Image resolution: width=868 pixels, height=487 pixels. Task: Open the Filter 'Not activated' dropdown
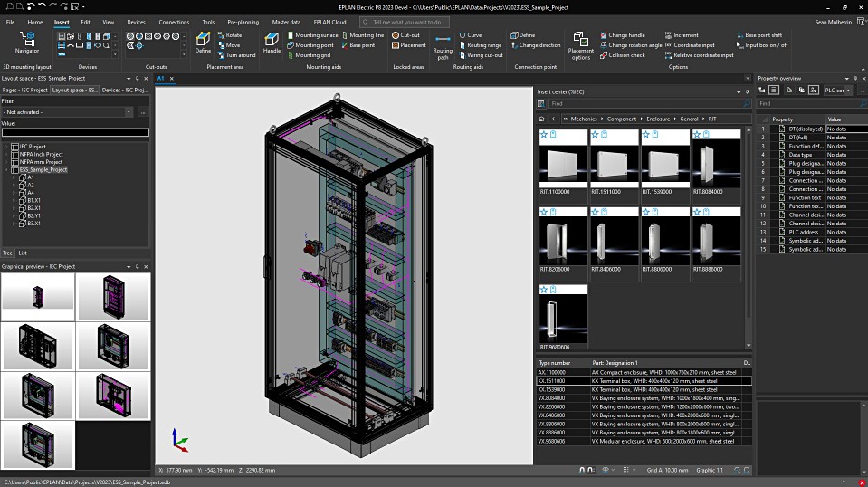pos(129,112)
